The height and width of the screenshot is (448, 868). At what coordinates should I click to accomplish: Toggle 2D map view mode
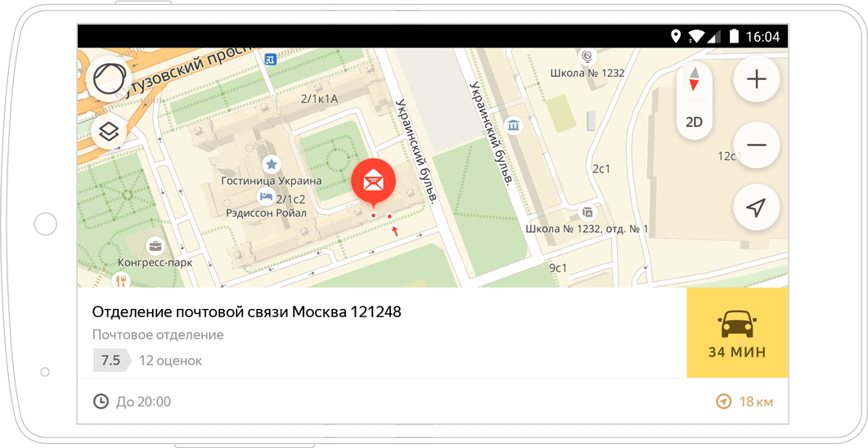tap(694, 123)
